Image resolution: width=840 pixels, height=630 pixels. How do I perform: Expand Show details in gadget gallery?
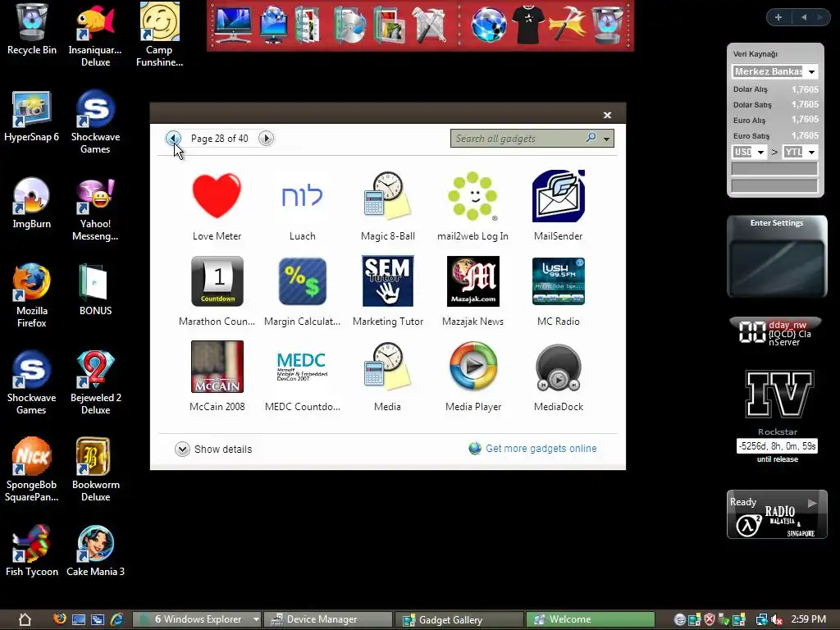pyautogui.click(x=213, y=449)
